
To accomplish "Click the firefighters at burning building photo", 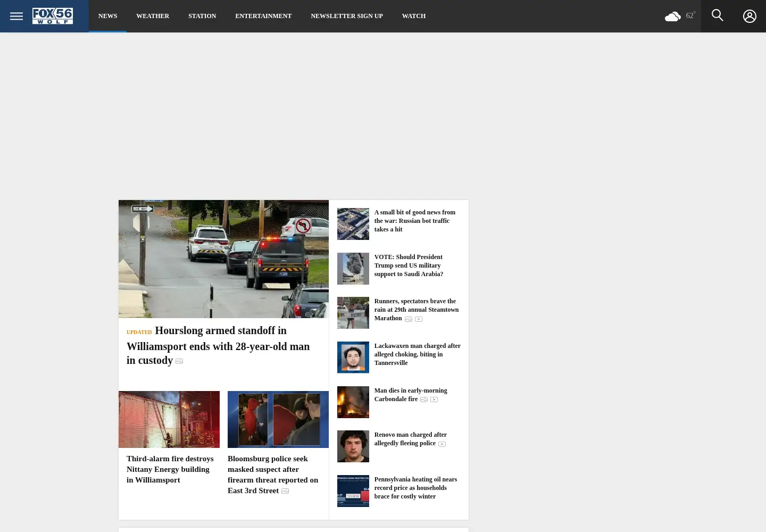I will coord(169,419).
